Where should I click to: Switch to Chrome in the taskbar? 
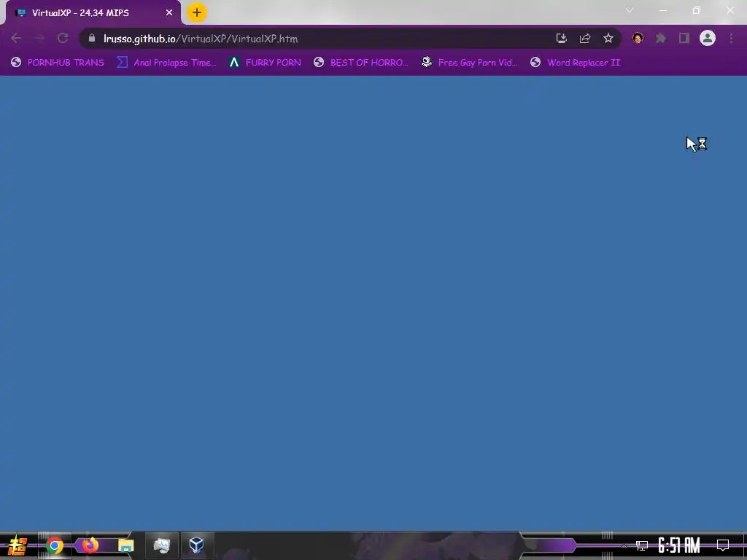click(x=54, y=545)
